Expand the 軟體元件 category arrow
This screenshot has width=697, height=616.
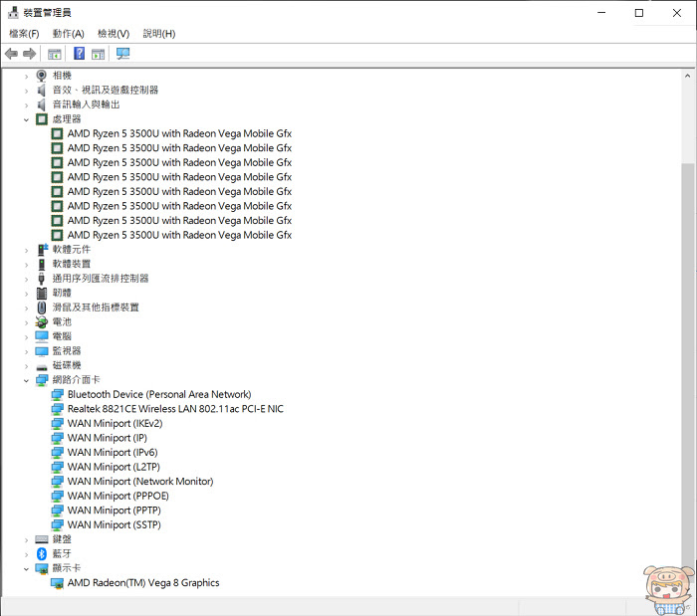click(x=26, y=251)
